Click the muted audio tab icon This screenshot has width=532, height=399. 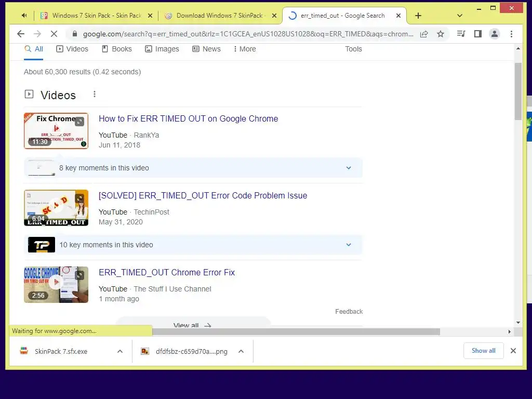[x=24, y=15]
